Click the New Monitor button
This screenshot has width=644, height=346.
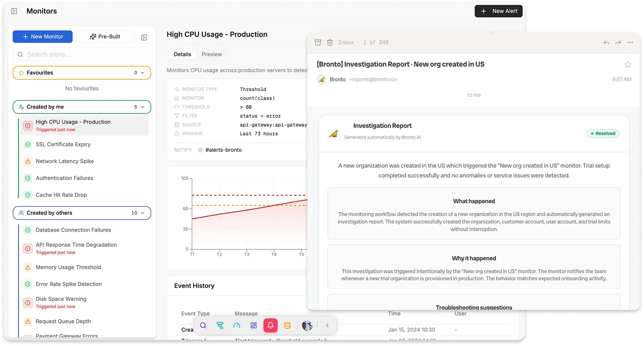click(x=43, y=36)
